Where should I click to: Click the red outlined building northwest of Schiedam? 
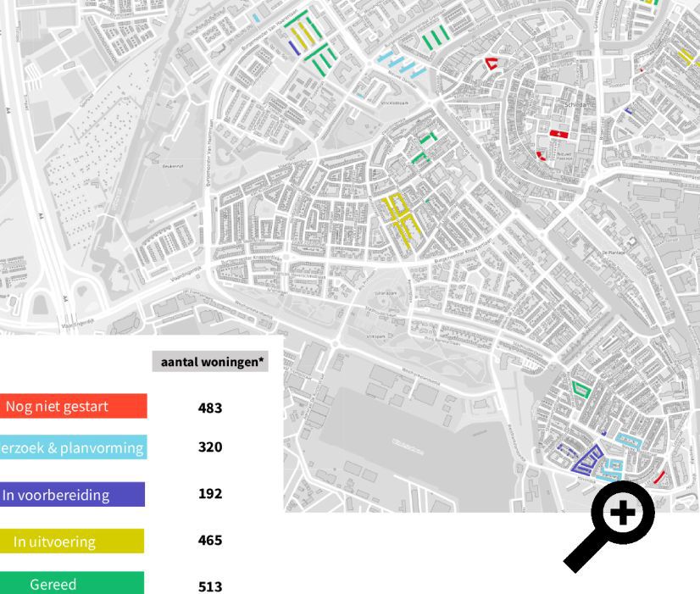pyautogui.click(x=491, y=63)
